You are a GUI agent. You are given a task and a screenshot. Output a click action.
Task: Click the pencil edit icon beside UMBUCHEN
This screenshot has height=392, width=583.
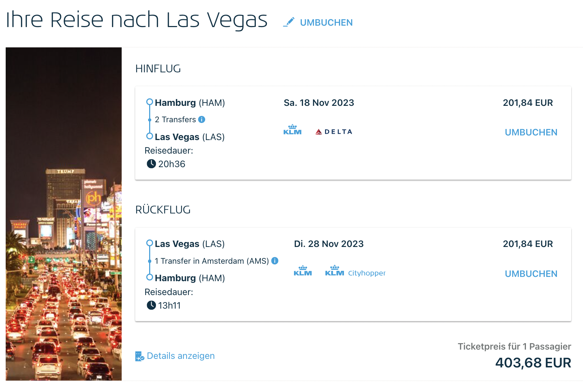[x=289, y=22]
